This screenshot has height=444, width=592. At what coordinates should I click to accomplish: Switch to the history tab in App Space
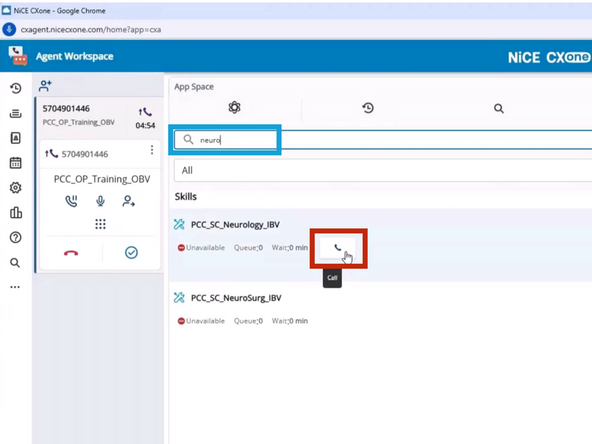coord(368,108)
